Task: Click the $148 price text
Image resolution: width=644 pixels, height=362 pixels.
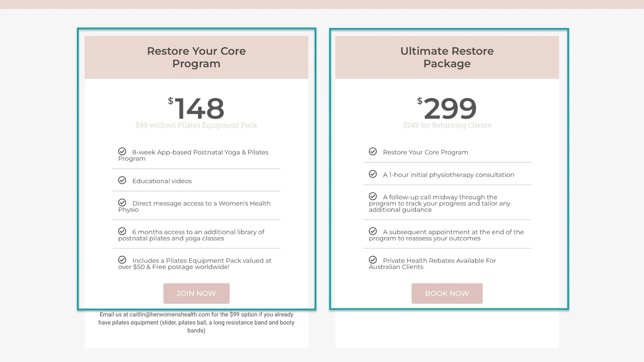Action: pos(196,108)
